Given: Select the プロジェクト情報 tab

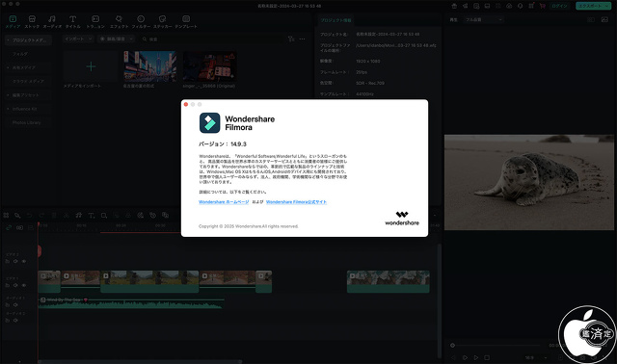Looking at the screenshot, I should click(335, 20).
